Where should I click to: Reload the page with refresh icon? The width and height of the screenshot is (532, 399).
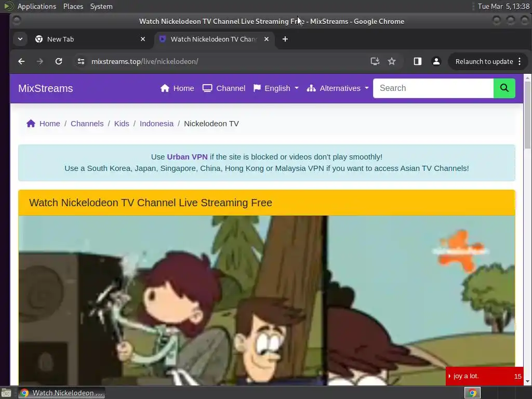59,61
